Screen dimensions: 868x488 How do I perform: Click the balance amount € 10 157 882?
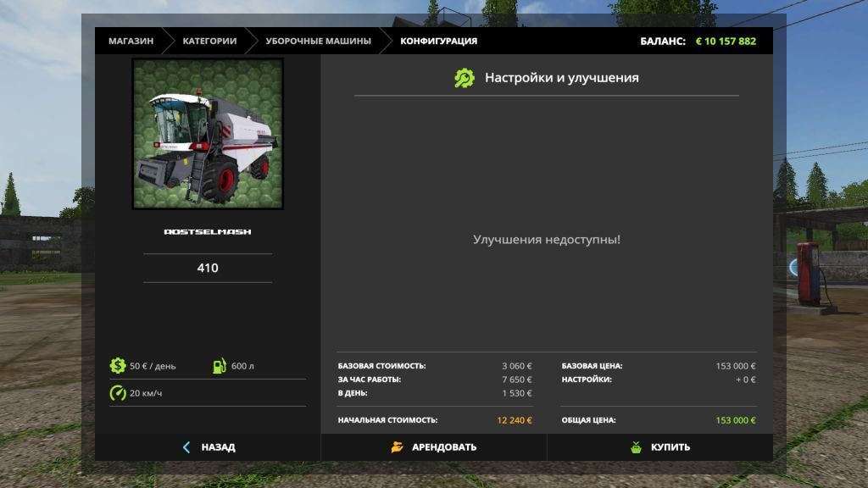pos(726,41)
